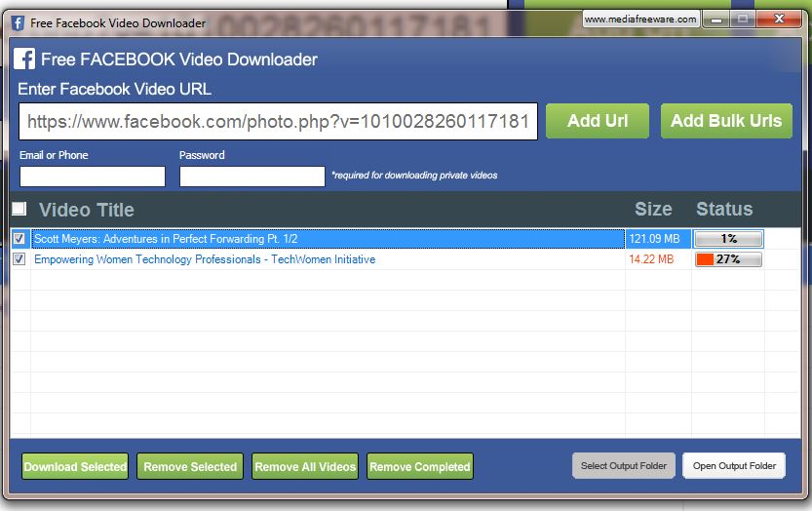Click the Password input field
The height and width of the screenshot is (511, 812).
click(251, 177)
